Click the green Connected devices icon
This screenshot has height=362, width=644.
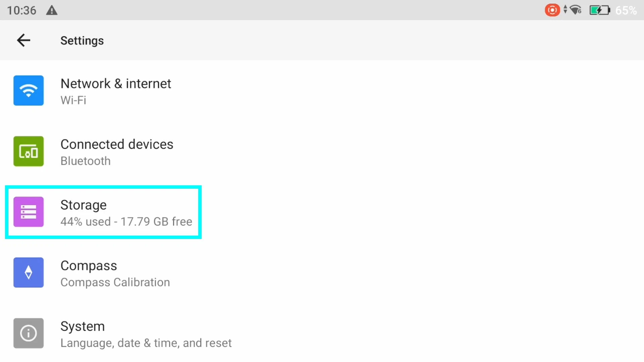pyautogui.click(x=29, y=151)
